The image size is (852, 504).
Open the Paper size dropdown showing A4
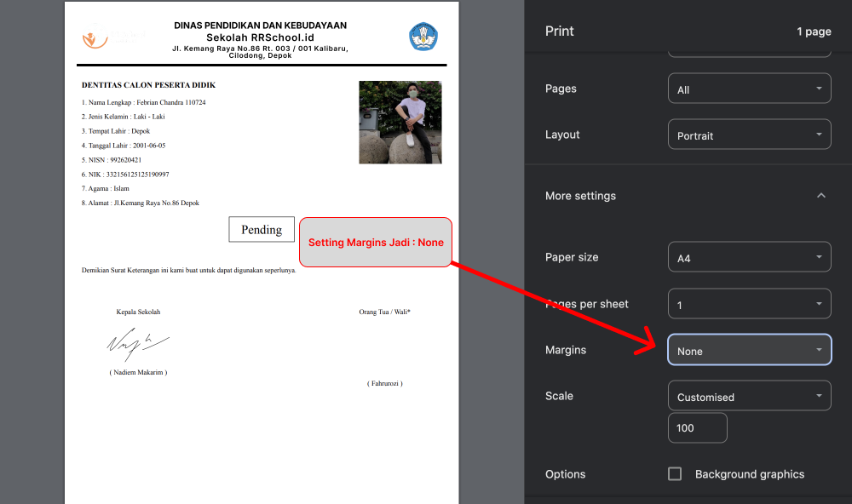[749, 256]
